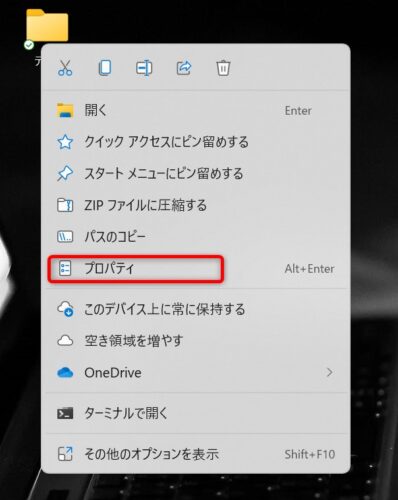Click the terminal prompt icon
Screen dimensions: 398x500
click(65, 414)
